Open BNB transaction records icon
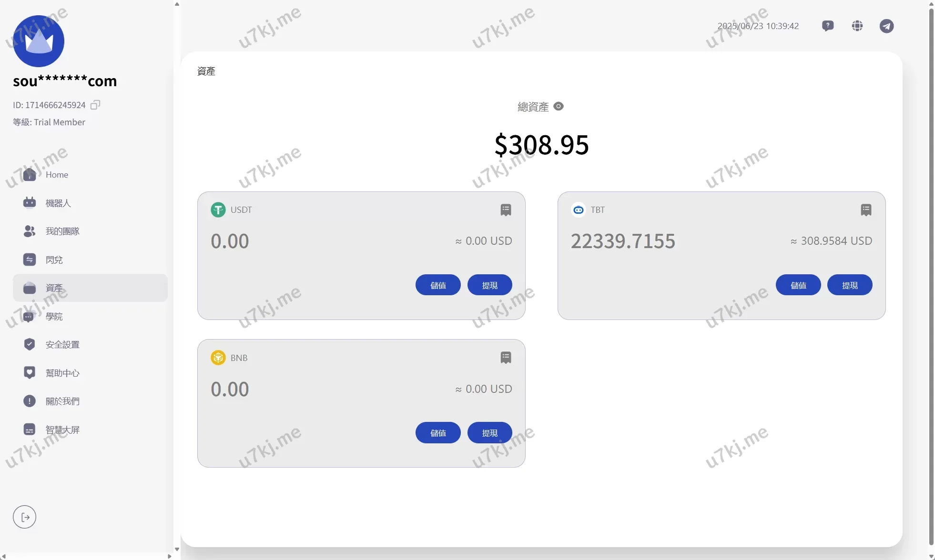This screenshot has height=560, width=935. point(506,358)
